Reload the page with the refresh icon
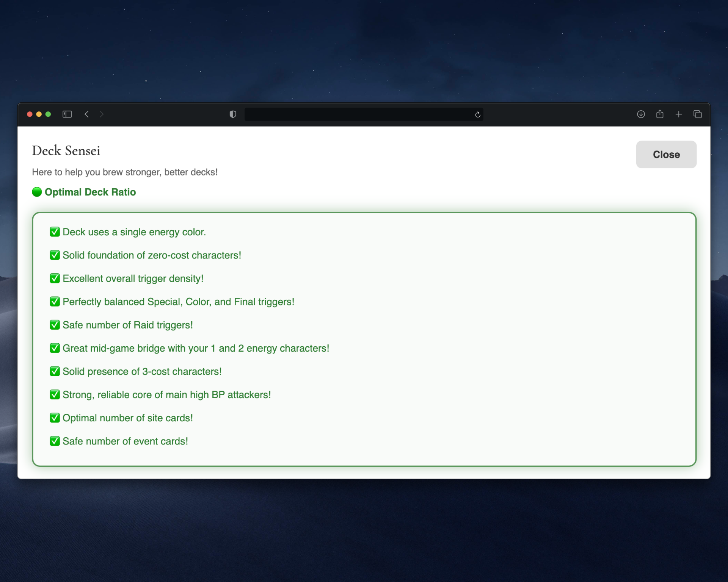 point(478,114)
